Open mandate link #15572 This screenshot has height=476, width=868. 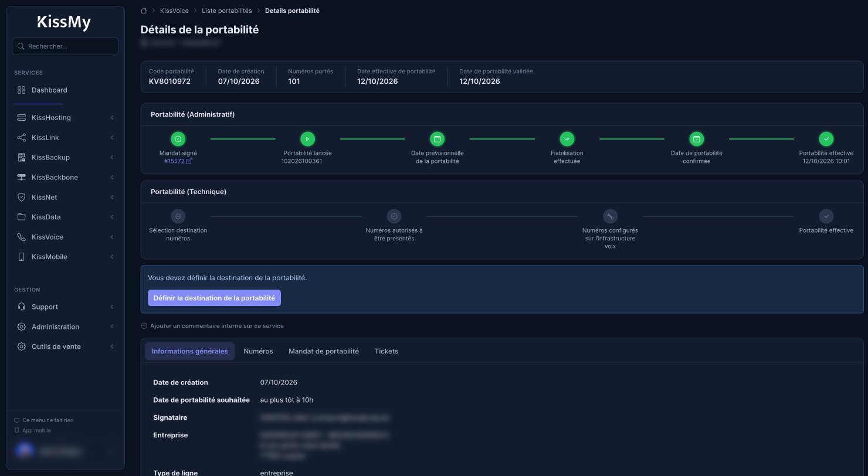(178, 161)
